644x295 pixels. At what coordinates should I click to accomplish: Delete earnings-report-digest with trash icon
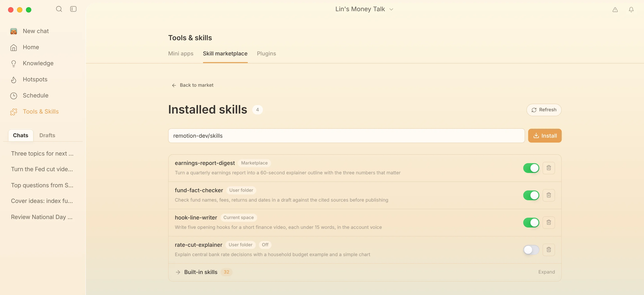549,168
